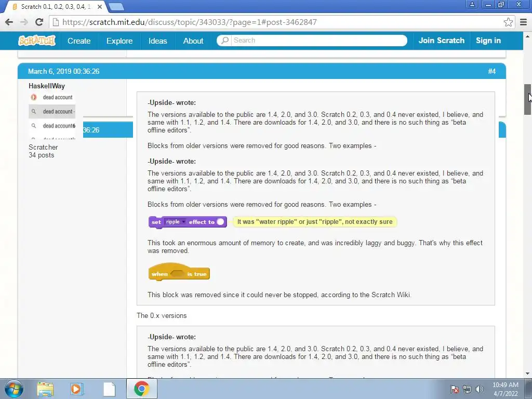Minimize the Chrome window
The width and height of the screenshot is (532, 399).
pyautogui.click(x=488, y=4)
